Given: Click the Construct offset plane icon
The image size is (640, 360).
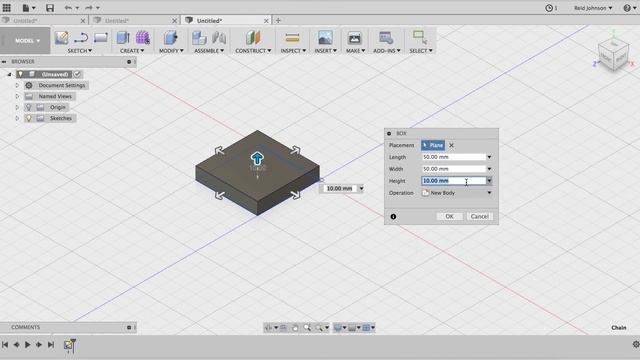Looking at the screenshot, I should tap(253, 38).
